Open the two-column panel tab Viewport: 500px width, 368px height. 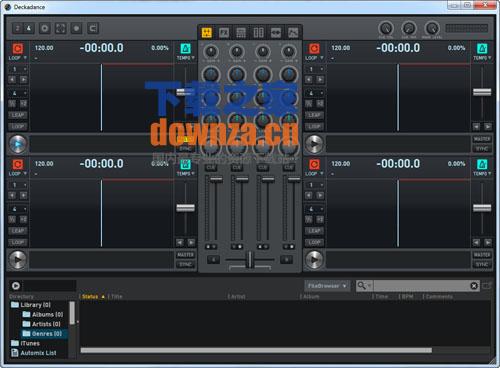point(258,33)
